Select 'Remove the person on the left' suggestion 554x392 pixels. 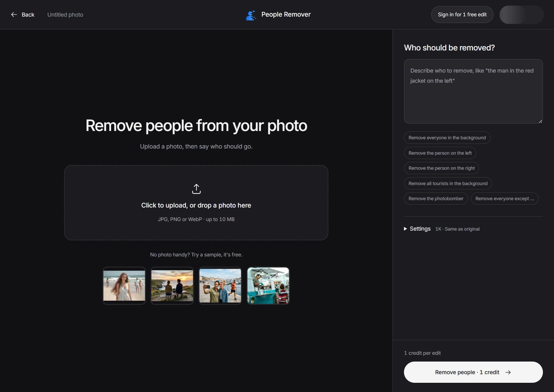[x=440, y=153]
